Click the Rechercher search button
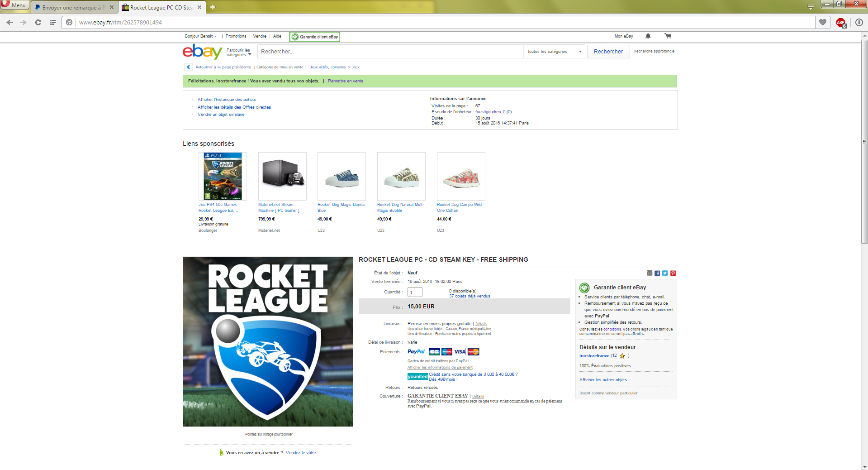Viewport: 868px width, 470px height. click(608, 52)
